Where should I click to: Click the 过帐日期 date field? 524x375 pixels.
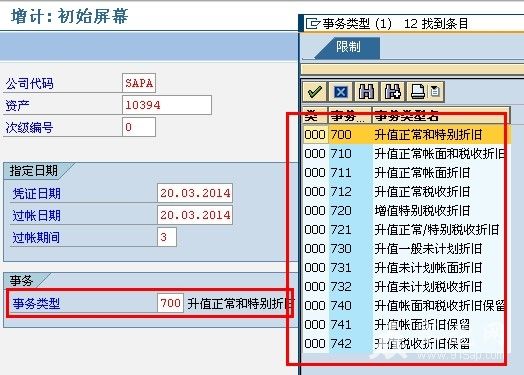coord(195,215)
